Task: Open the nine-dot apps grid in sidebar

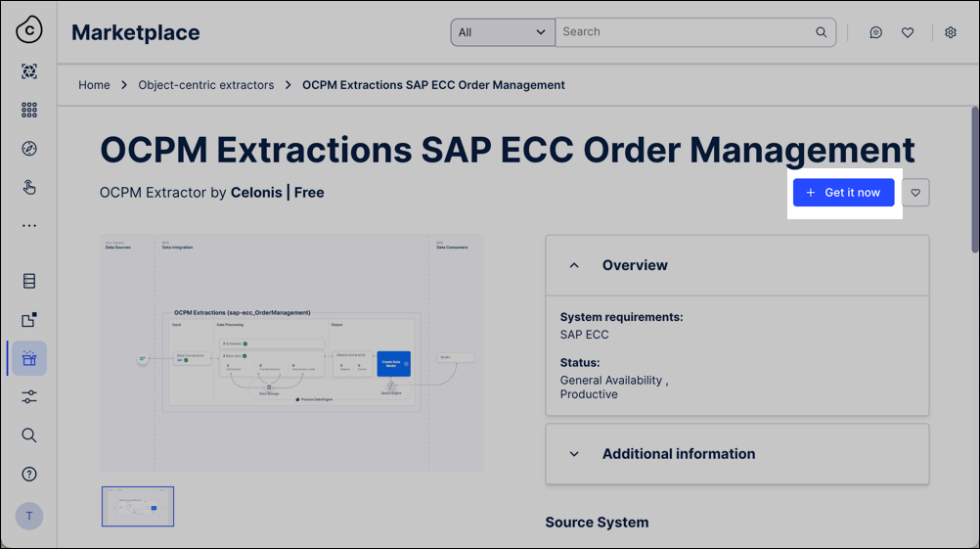Action: point(29,111)
